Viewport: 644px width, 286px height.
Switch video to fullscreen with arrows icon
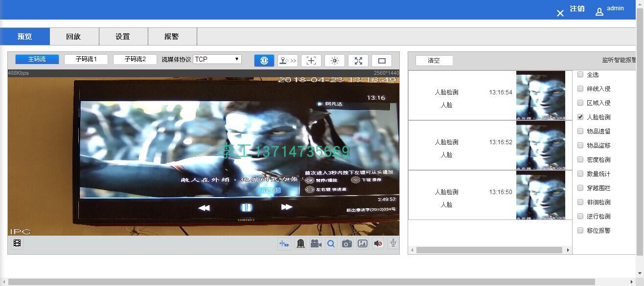pyautogui.click(x=358, y=61)
